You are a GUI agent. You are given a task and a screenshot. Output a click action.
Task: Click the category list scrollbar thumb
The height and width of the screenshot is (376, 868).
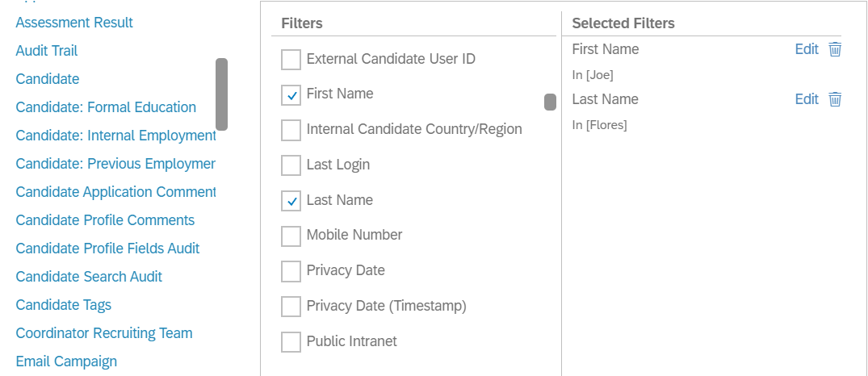point(221,94)
